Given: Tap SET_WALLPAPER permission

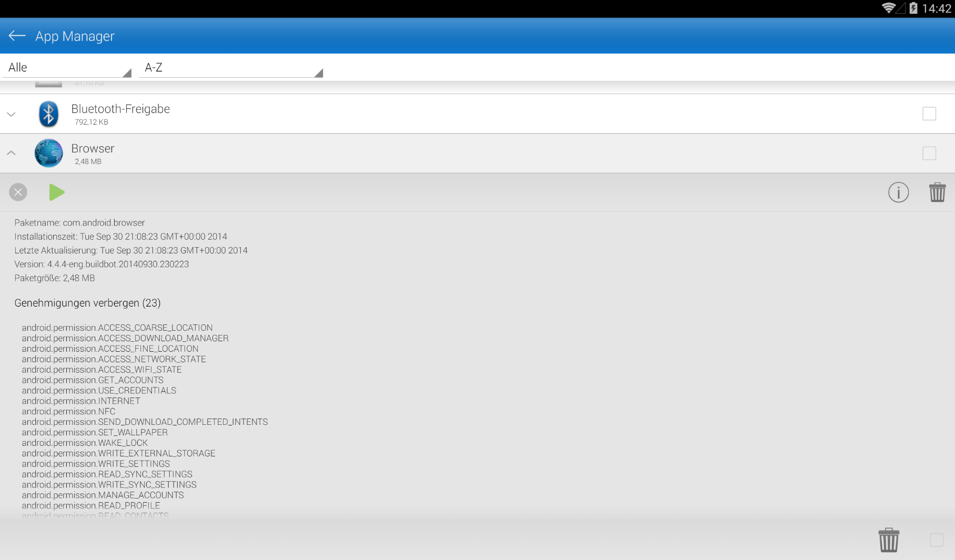Looking at the screenshot, I should (x=95, y=433).
